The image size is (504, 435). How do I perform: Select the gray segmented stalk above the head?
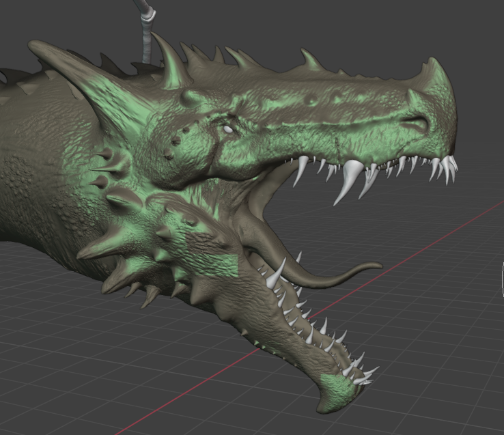click(145, 31)
